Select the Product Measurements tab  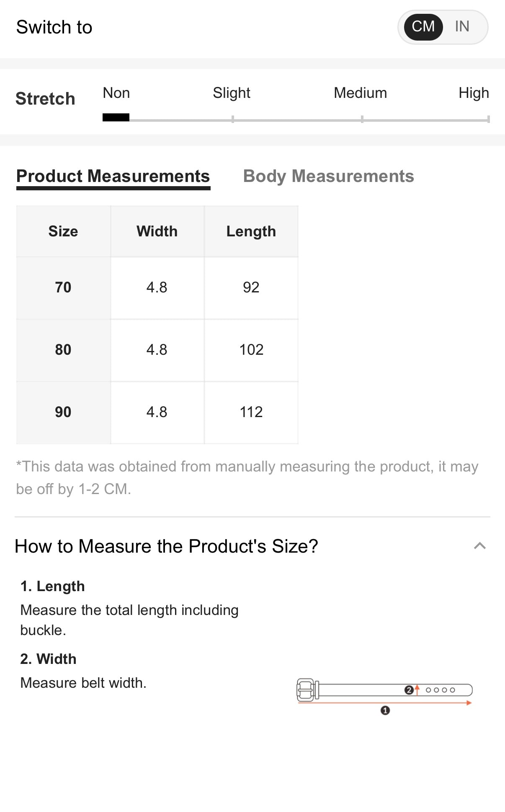coord(113,176)
